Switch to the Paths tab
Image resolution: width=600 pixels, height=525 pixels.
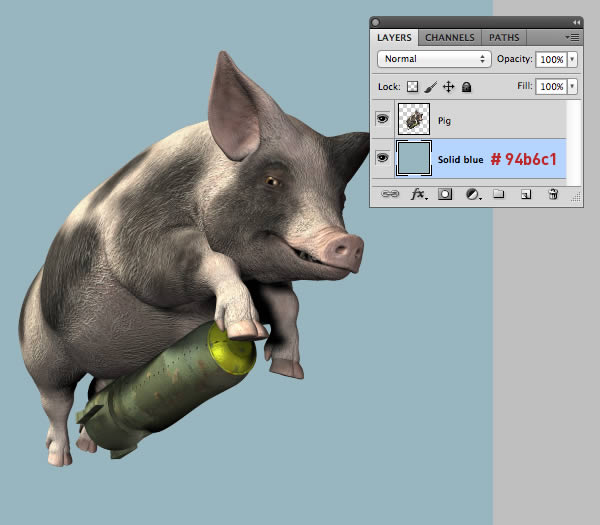[x=504, y=38]
